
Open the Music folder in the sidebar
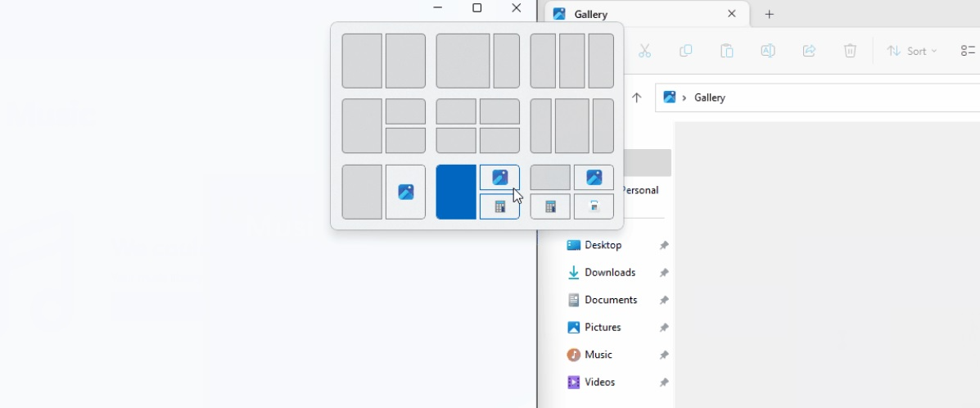pos(598,355)
